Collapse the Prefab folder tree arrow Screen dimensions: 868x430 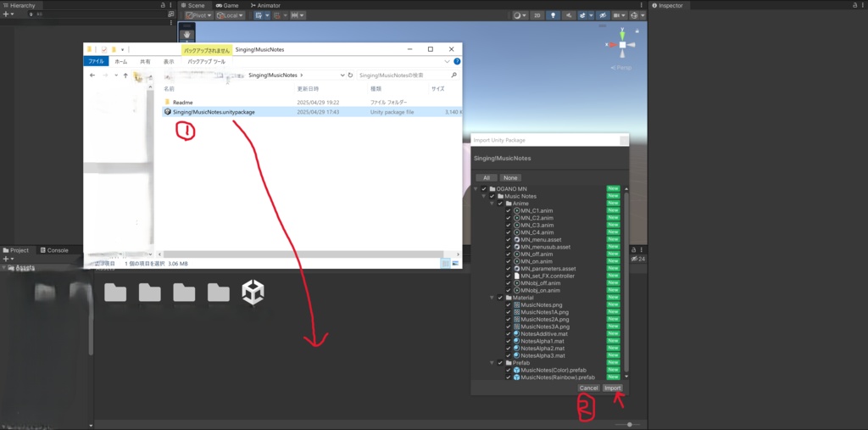click(x=491, y=362)
